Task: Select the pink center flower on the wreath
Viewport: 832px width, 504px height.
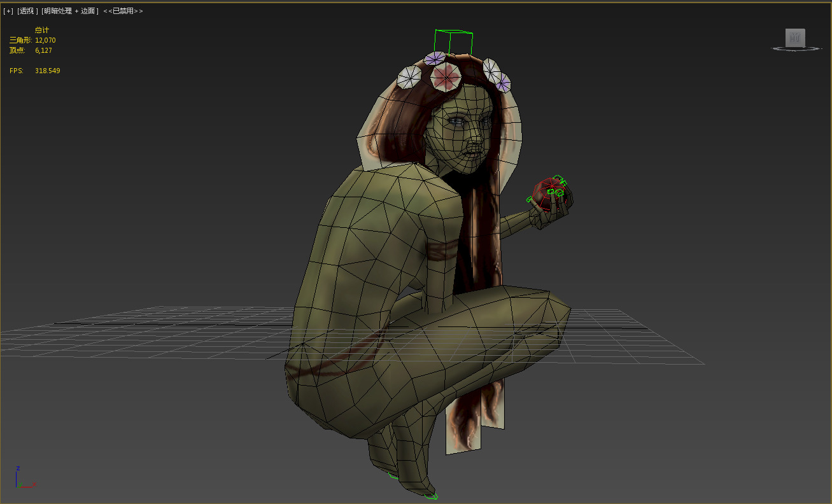Action: (x=446, y=78)
